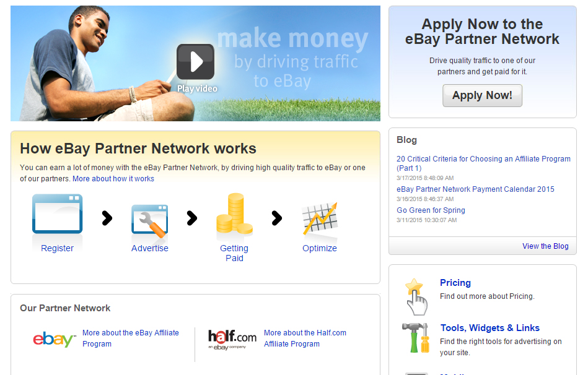
Task: Click date text '3/16/2015 8:46:37 AM'
Action: click(x=425, y=199)
